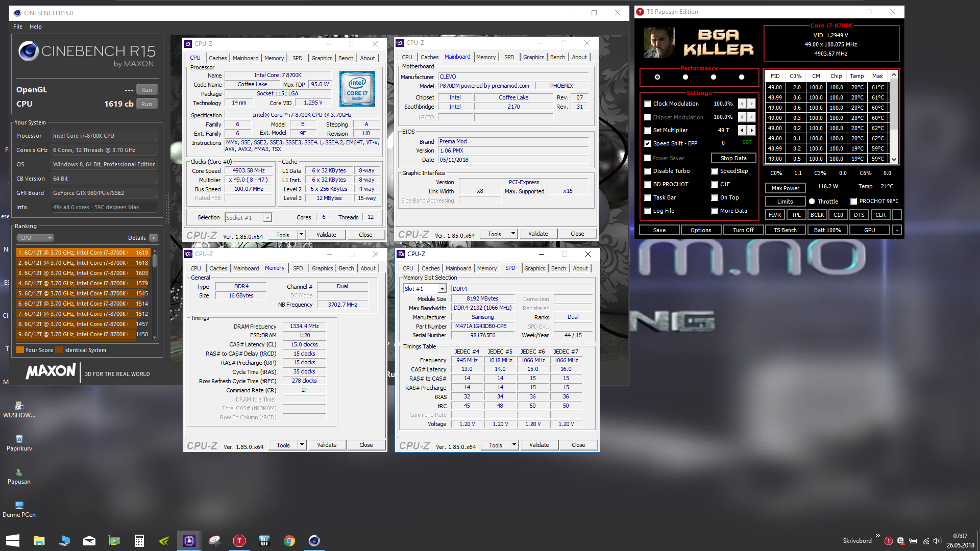Uncheck Speed Shift - EPP
The height and width of the screenshot is (551, 980).
(x=648, y=144)
